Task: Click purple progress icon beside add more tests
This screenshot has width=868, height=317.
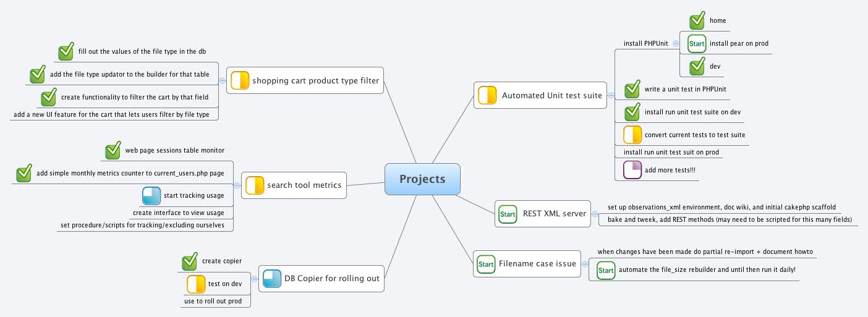Action: click(632, 170)
